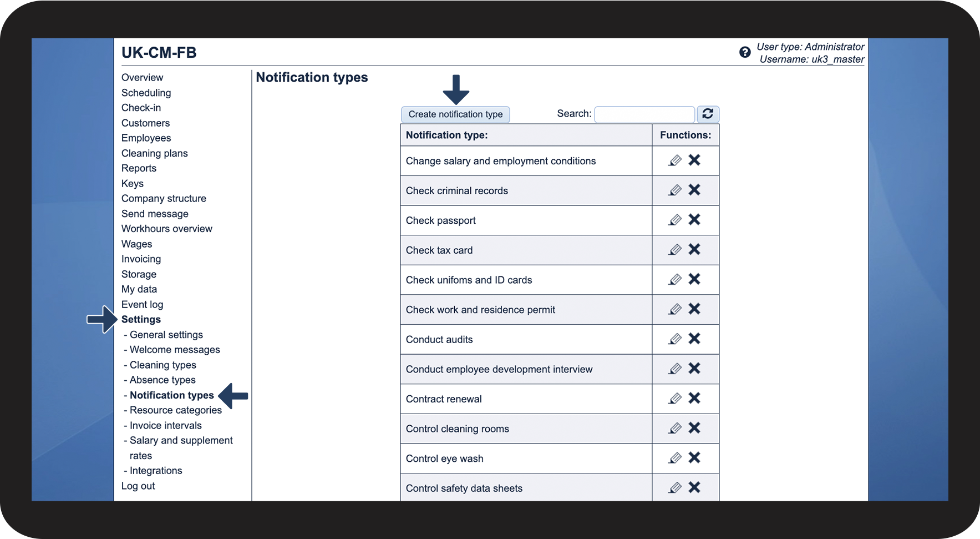Delete the Contract renewal notification type
Image resolution: width=980 pixels, height=539 pixels.
pos(694,398)
